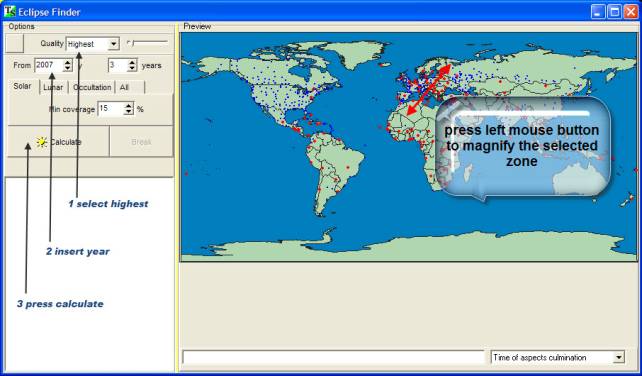This screenshot has height=376, width=642.
Task: Click the sun icon beside Calculate
Action: pos(41,142)
